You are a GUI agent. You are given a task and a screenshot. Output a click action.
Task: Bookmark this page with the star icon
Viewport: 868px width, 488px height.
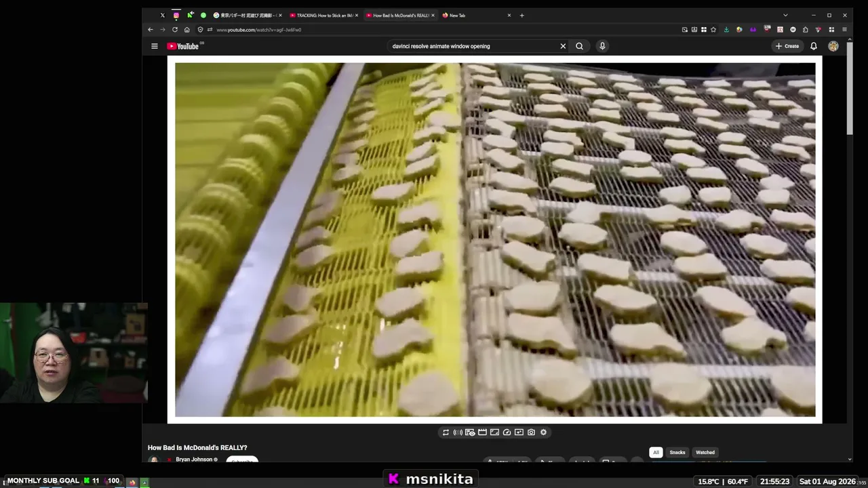coord(713,30)
